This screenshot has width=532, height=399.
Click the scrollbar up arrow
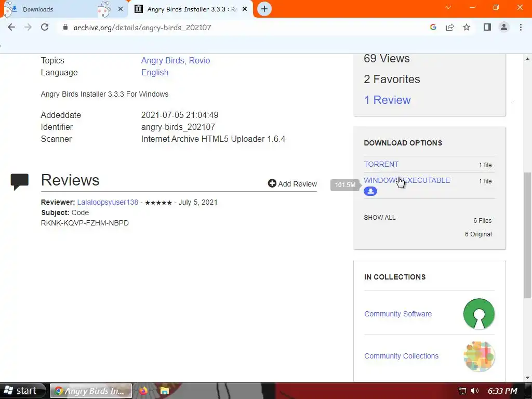(527, 59)
